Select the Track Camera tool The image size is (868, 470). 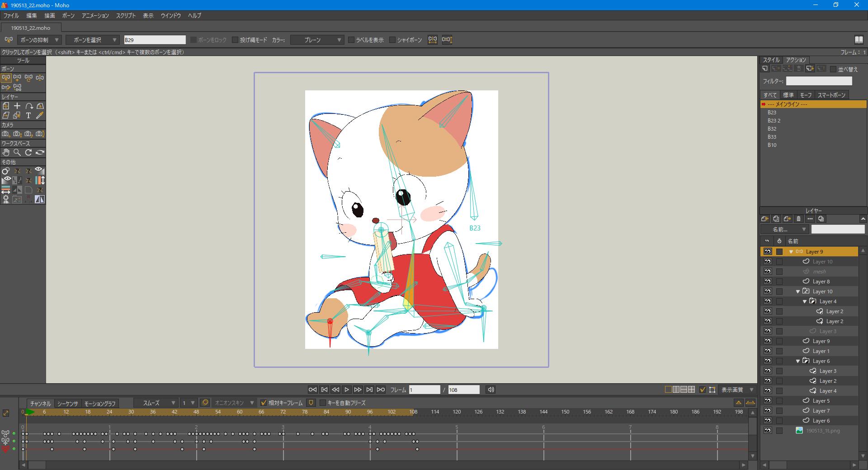tap(6, 134)
